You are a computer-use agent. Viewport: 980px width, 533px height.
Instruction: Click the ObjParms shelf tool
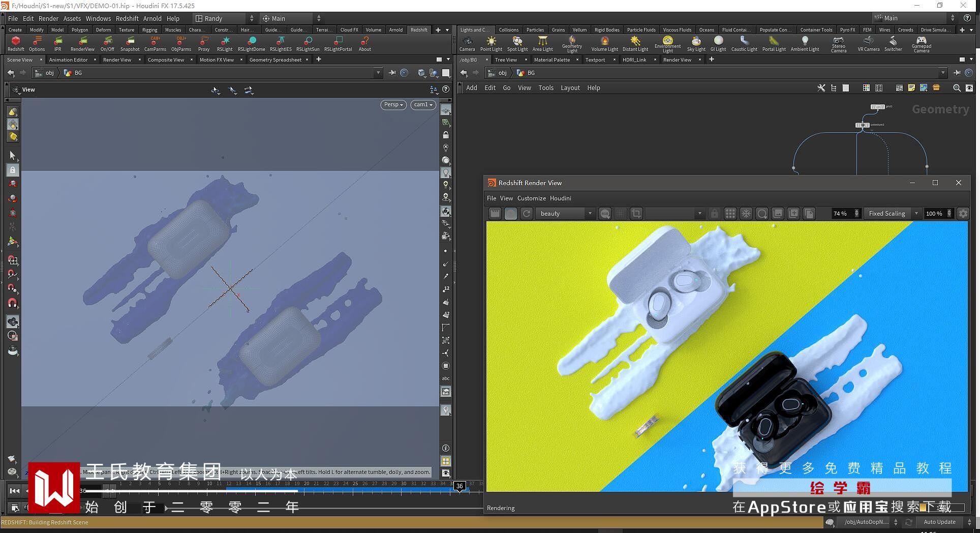[x=181, y=43]
